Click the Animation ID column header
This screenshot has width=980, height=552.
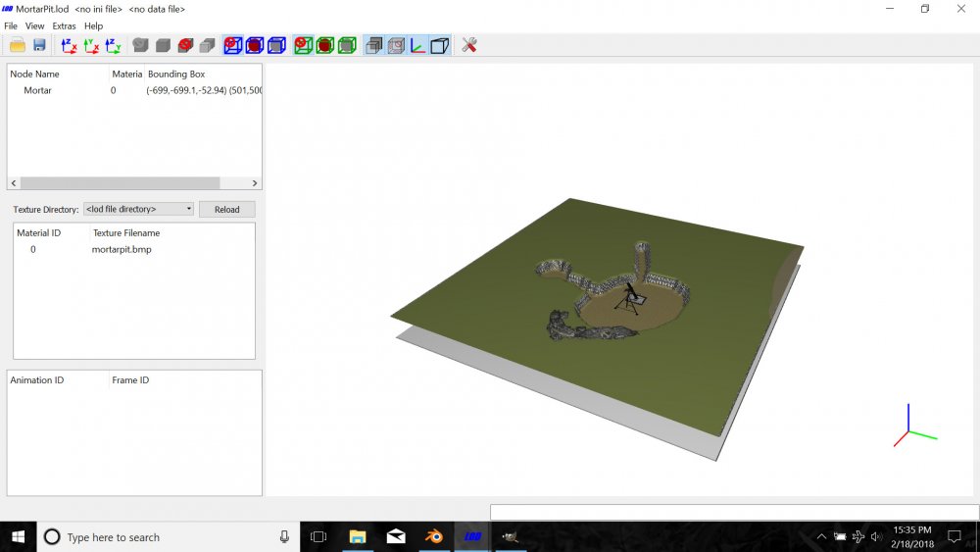(x=37, y=380)
